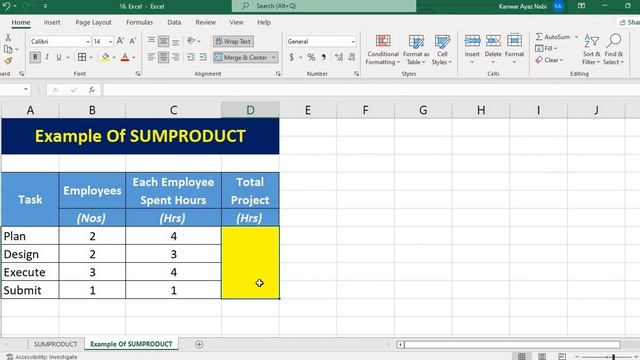Click the Insert Function fx icon
The width and height of the screenshot is (640, 360).
(x=92, y=90)
